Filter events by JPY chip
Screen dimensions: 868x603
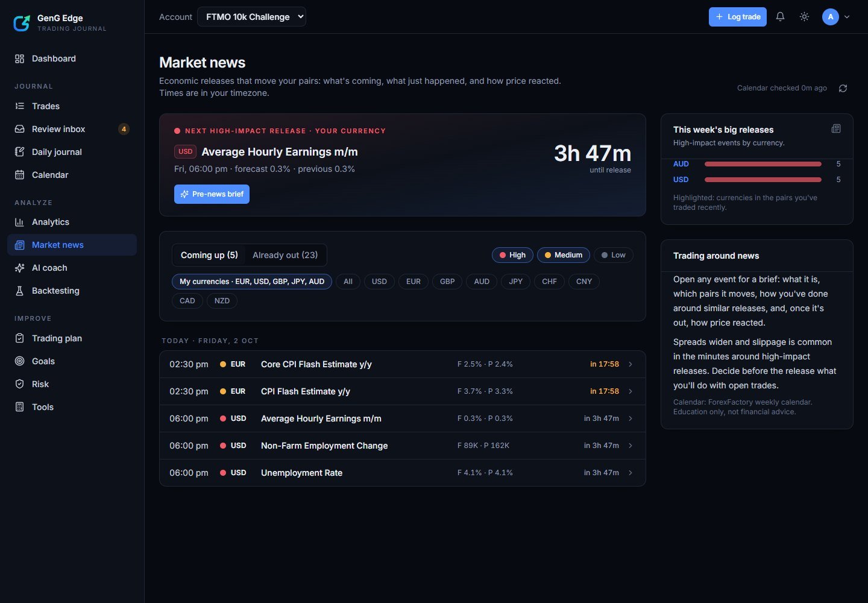pyautogui.click(x=516, y=282)
